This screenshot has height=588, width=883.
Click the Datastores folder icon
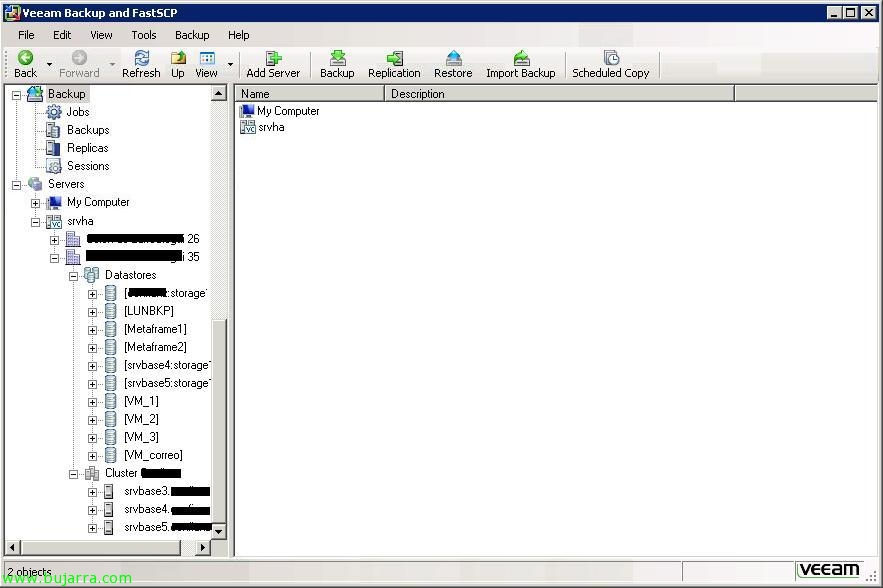pos(91,275)
